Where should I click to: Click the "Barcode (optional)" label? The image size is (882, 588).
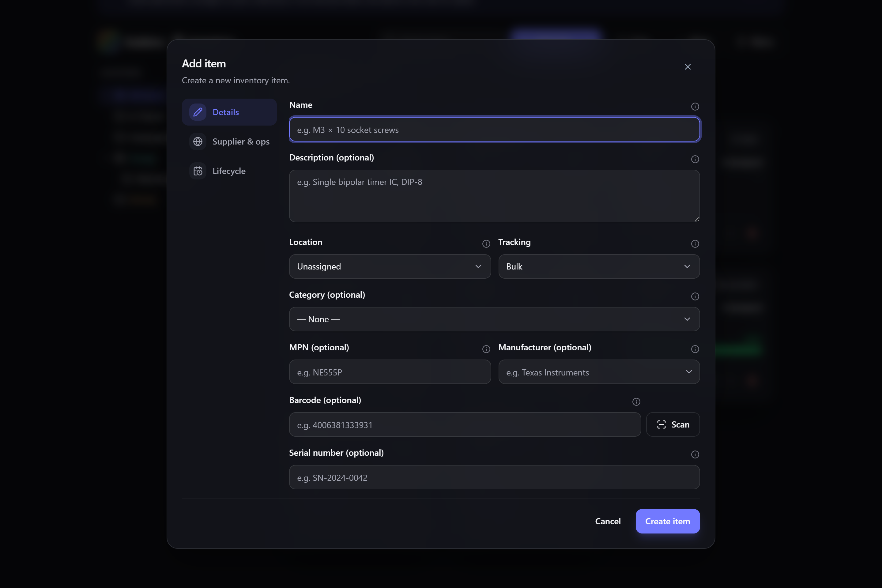[x=325, y=400]
